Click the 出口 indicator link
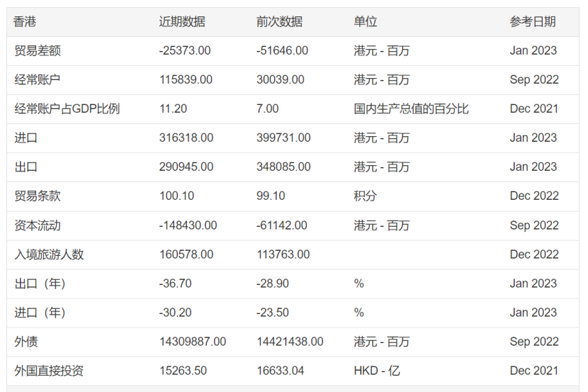Viewport: 588px width, 392px height. click(26, 167)
